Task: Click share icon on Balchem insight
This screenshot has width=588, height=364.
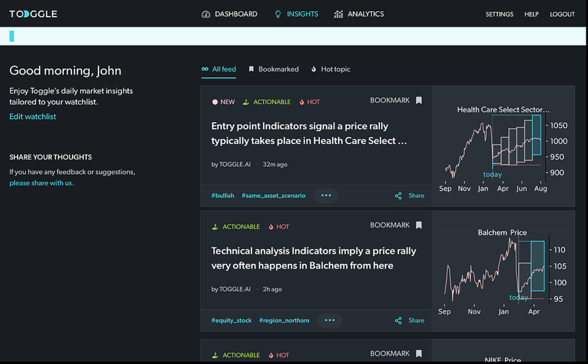Action: tap(398, 321)
